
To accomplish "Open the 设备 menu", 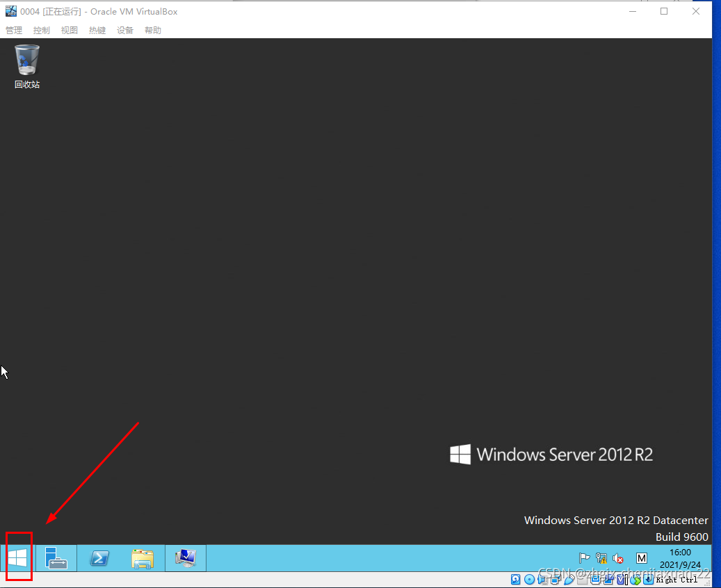I will click(x=125, y=31).
